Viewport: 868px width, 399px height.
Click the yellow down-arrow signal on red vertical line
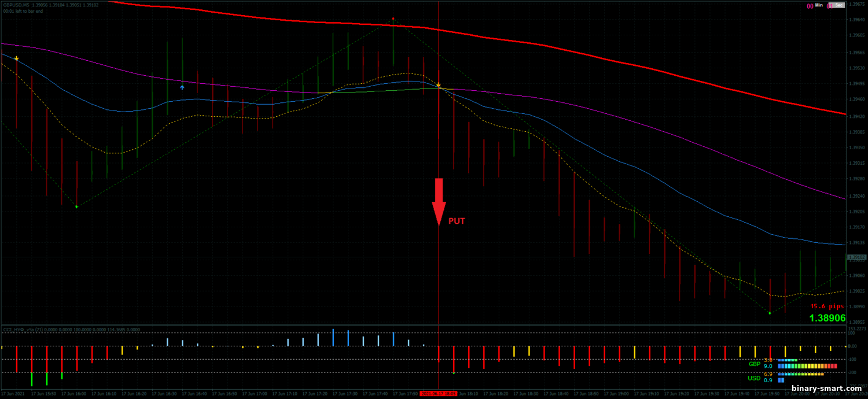tap(438, 85)
